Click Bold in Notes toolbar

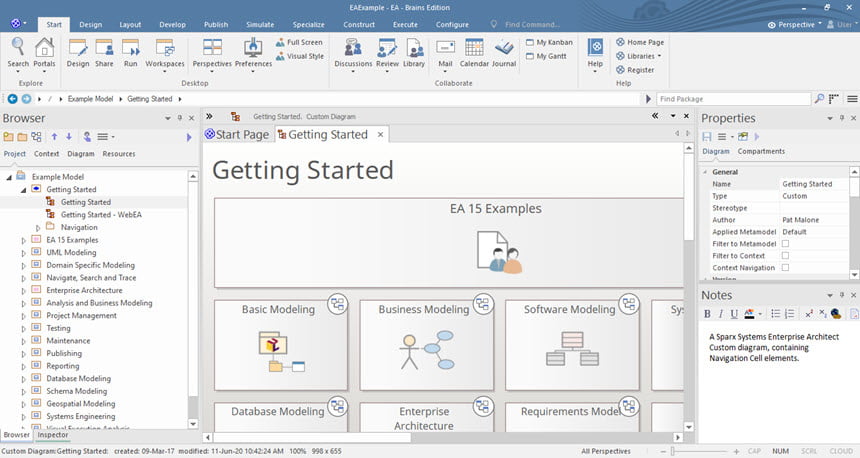pyautogui.click(x=707, y=314)
